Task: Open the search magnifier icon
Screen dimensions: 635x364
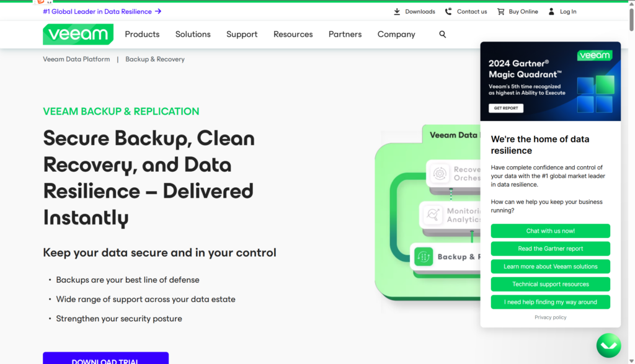Action: pos(442,34)
